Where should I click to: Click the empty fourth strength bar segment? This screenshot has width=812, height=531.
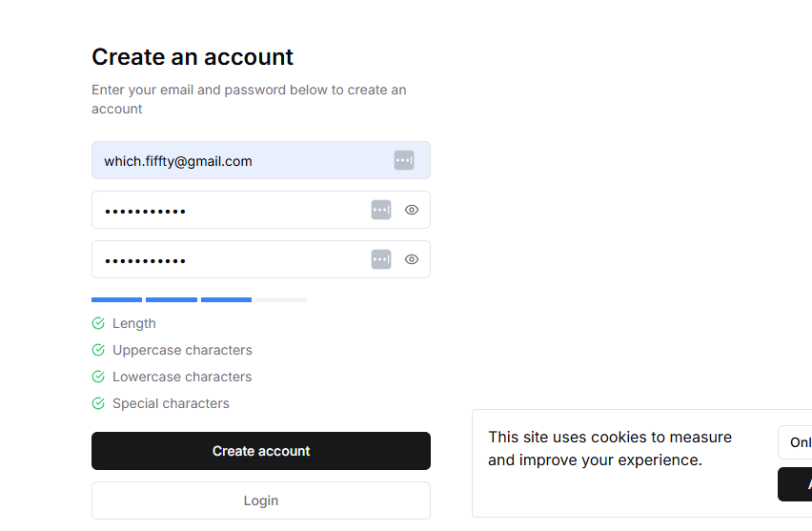click(x=281, y=300)
